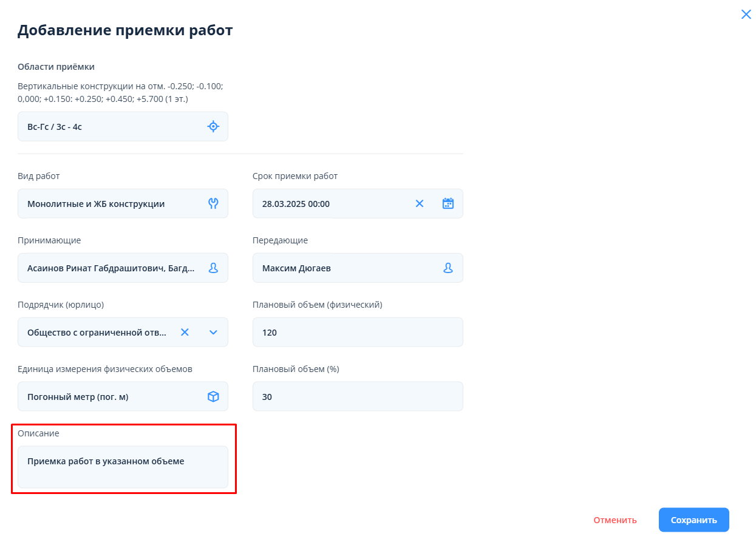756x545 pixels.
Task: Click the cube icon in measurement unit field
Action: pos(213,396)
